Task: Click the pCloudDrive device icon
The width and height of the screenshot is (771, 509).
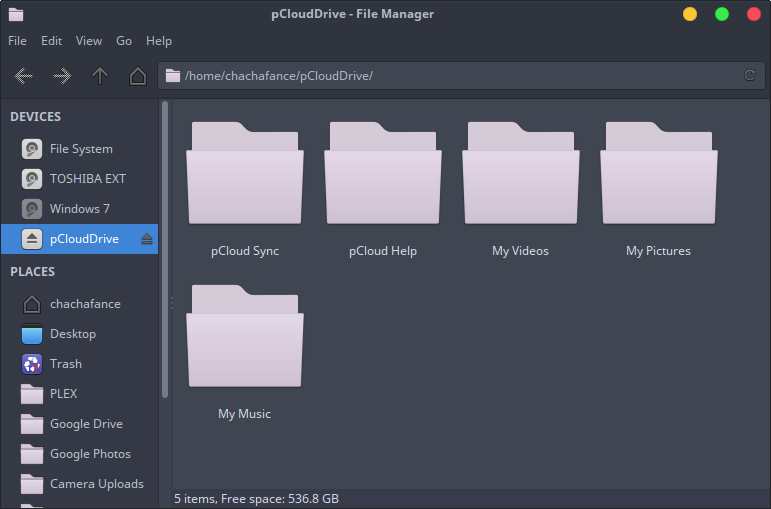Action: [32, 239]
